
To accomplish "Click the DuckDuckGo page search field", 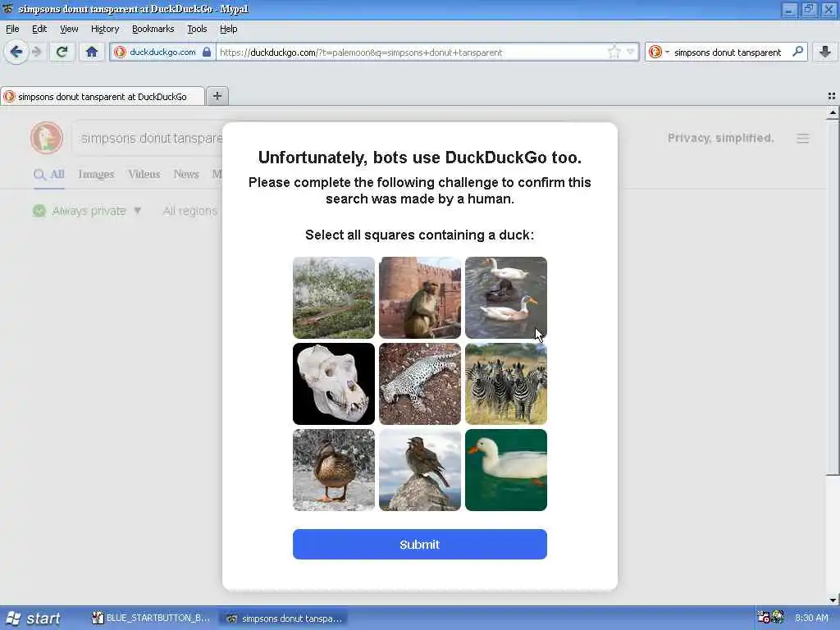I will [x=148, y=138].
